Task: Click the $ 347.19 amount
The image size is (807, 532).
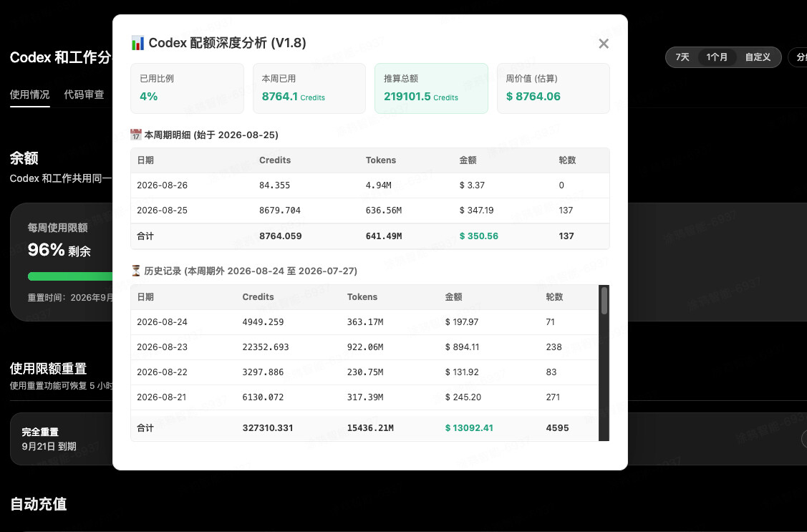Action: point(477,211)
